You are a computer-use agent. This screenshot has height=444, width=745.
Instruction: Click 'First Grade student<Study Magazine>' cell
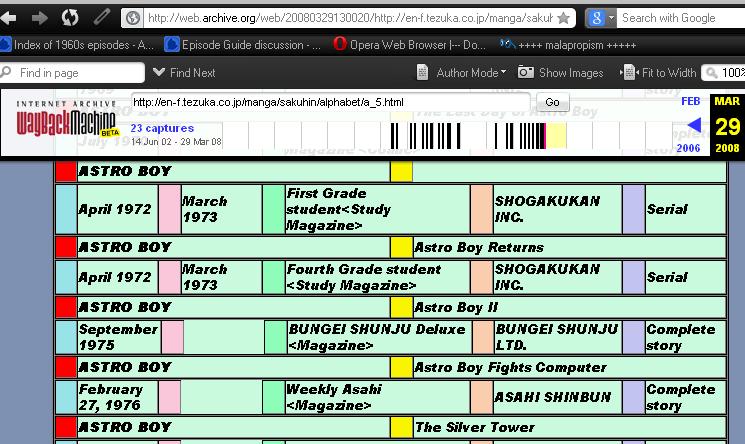[377, 209]
